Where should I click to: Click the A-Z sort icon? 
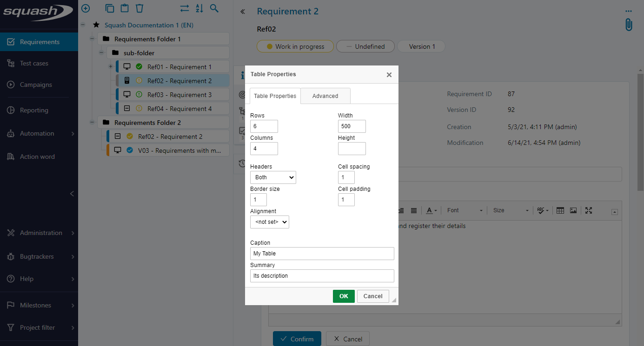pos(199,8)
